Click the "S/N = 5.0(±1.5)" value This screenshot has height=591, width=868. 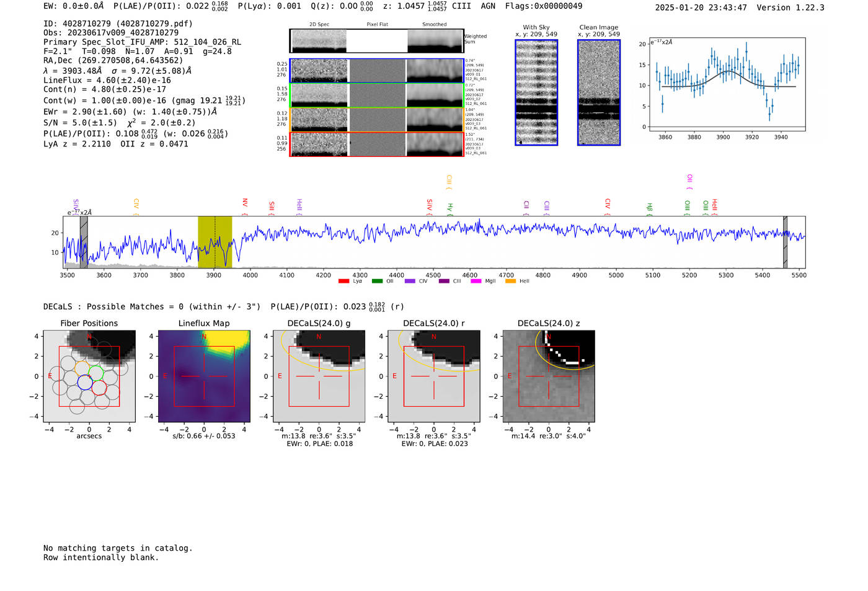80,122
